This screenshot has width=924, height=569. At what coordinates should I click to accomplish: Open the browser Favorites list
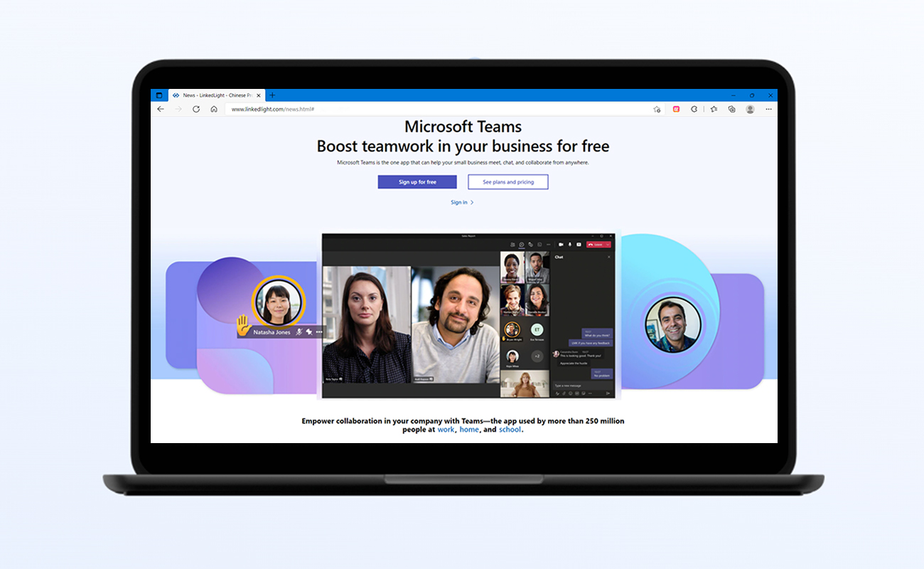[713, 110]
